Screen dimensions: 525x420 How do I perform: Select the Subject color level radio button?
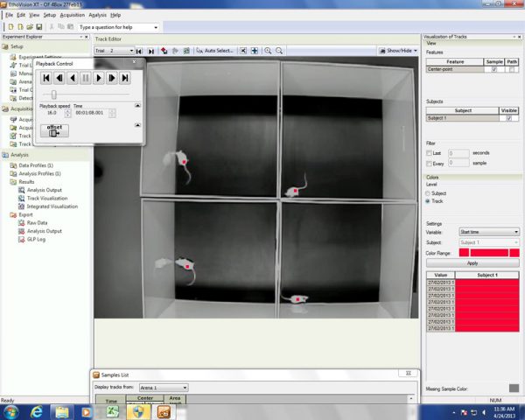pos(428,193)
